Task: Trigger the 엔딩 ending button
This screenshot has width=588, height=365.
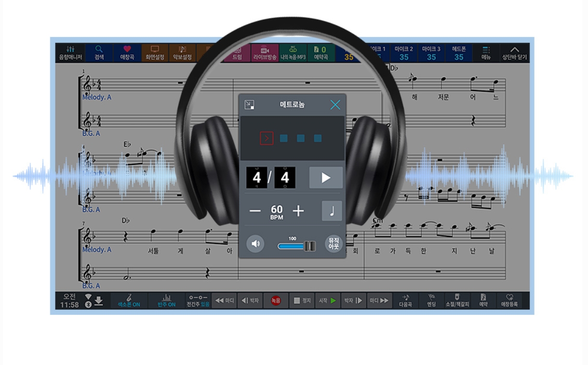Action: pyautogui.click(x=431, y=300)
